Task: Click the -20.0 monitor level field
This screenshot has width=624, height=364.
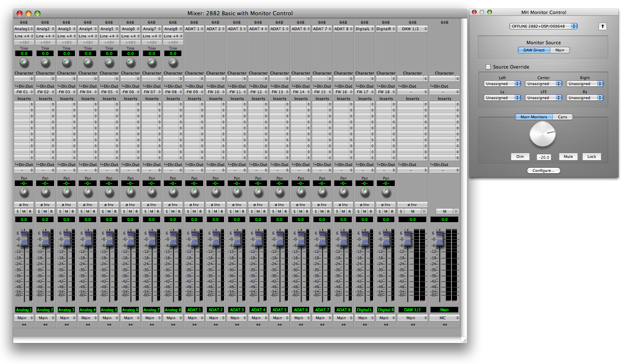Action: click(544, 157)
